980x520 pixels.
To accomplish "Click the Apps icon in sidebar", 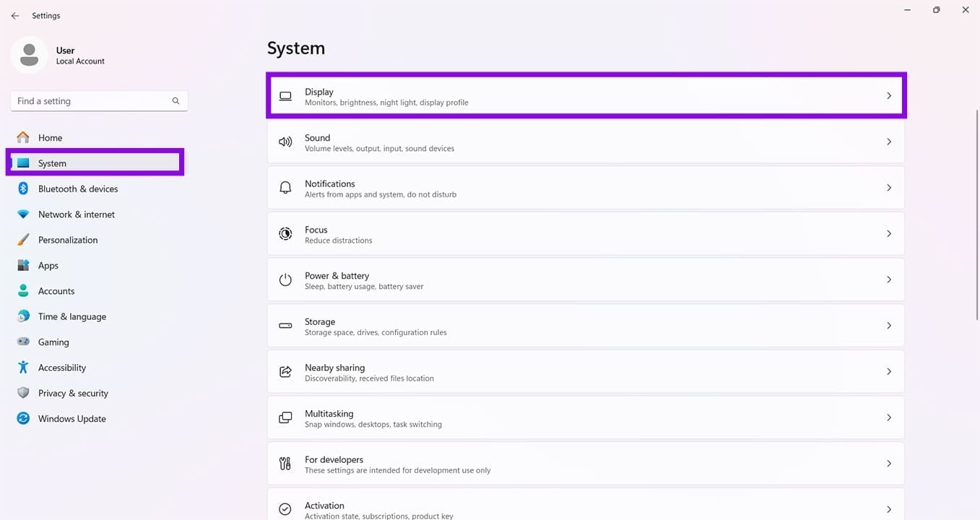I will click(23, 265).
